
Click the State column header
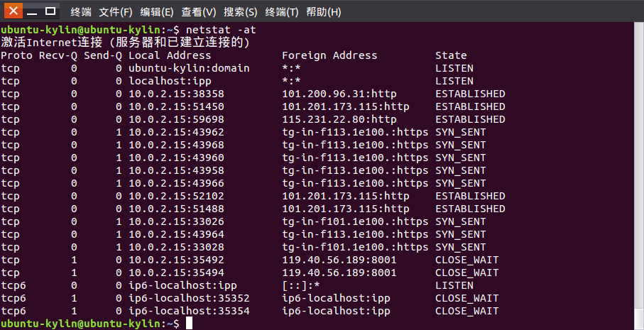pos(451,55)
